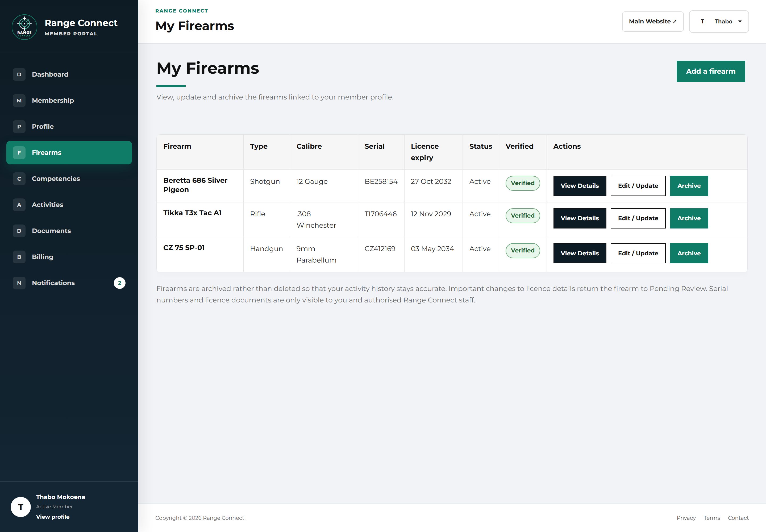Click the Competencies C icon badge
The width and height of the screenshot is (766, 532).
tap(19, 179)
